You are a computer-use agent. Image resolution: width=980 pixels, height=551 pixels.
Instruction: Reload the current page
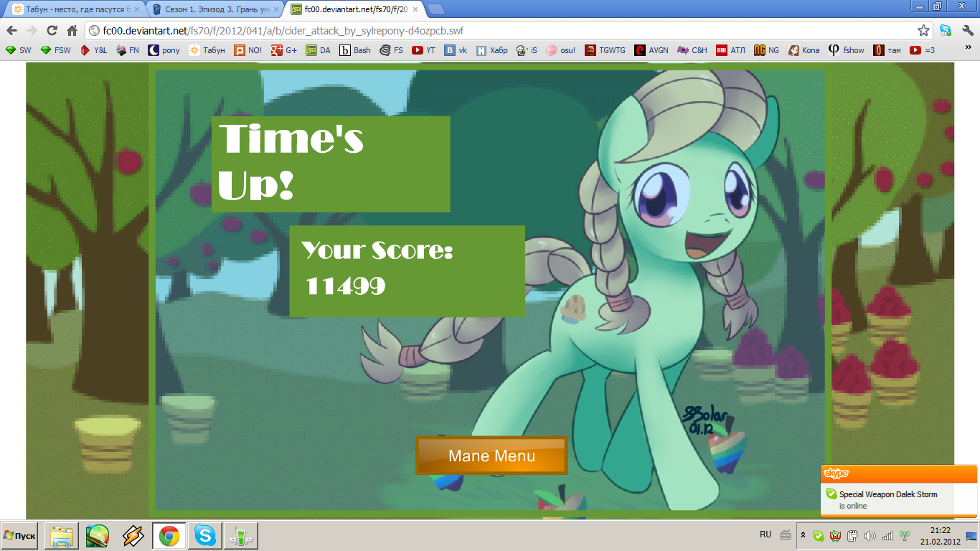[52, 31]
